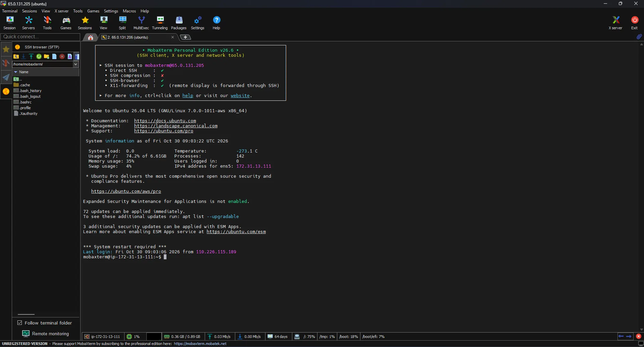This screenshot has height=347, width=644.
Task: Open the .cache folder in file list
Action: (22, 85)
